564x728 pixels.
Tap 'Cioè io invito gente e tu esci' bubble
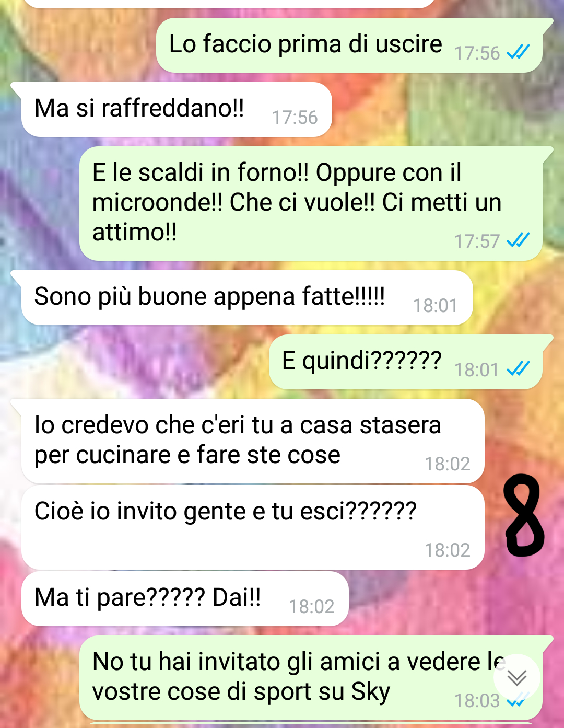click(x=253, y=528)
